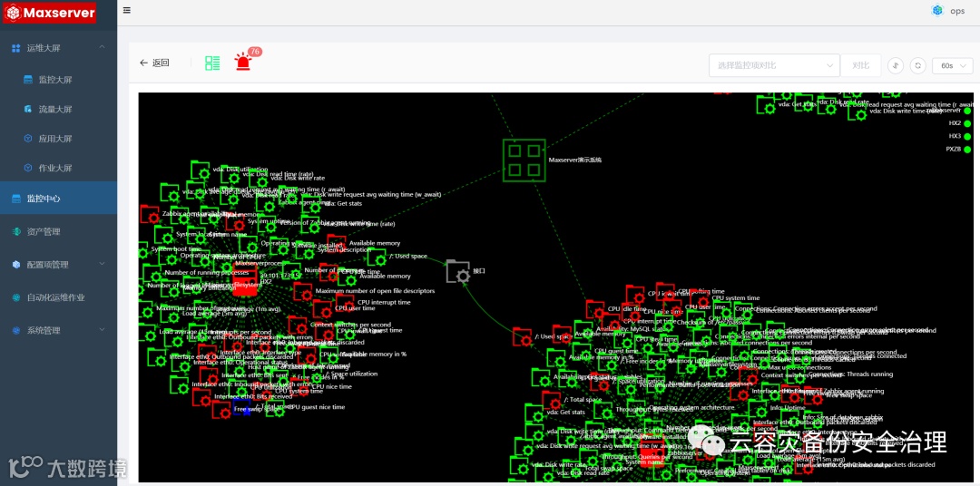Screen dimensions: 980x486
Task: Click the circular up-down arrows icon in toolbar
Action: pyautogui.click(x=896, y=65)
